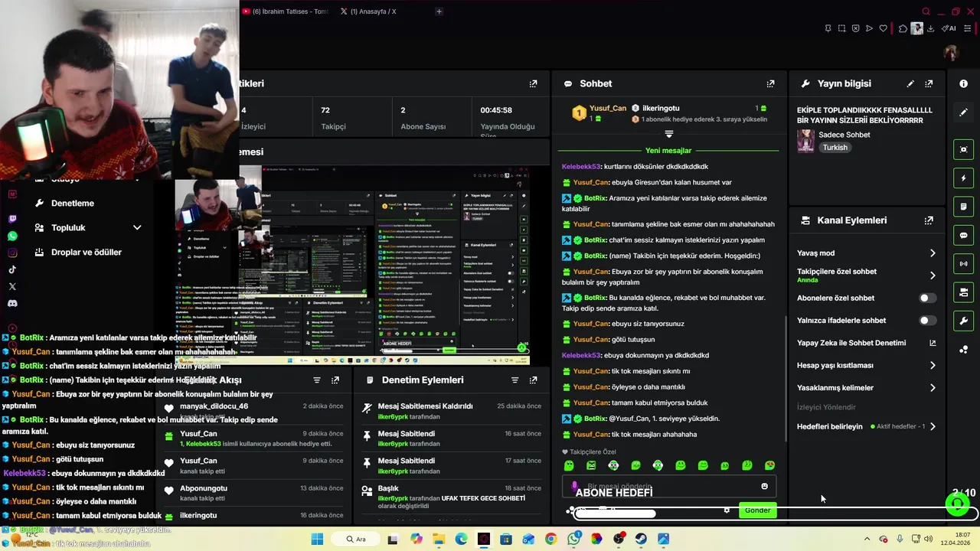Open the WhatsApp icon in the left sidebar
The width and height of the screenshot is (980, 551).
pos(12,236)
